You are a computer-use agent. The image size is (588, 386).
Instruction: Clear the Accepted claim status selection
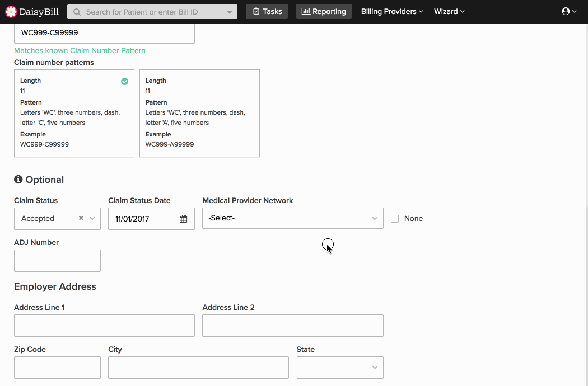(x=81, y=218)
